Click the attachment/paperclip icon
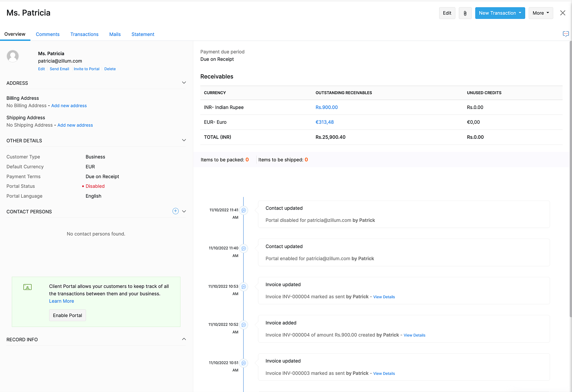 [464, 13]
